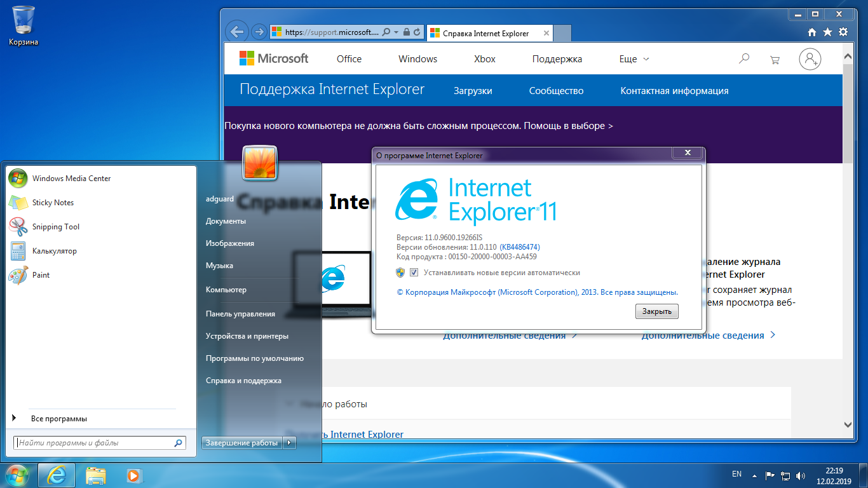Open the Загрузки link in the support bar
Image resolution: width=868 pixels, height=488 pixels.
(x=473, y=91)
